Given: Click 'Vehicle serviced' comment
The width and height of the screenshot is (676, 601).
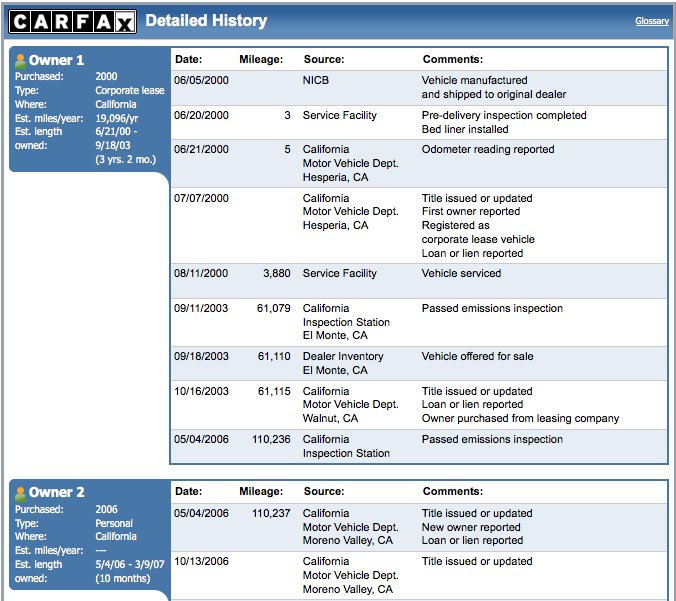Looking at the screenshot, I should 461,273.
